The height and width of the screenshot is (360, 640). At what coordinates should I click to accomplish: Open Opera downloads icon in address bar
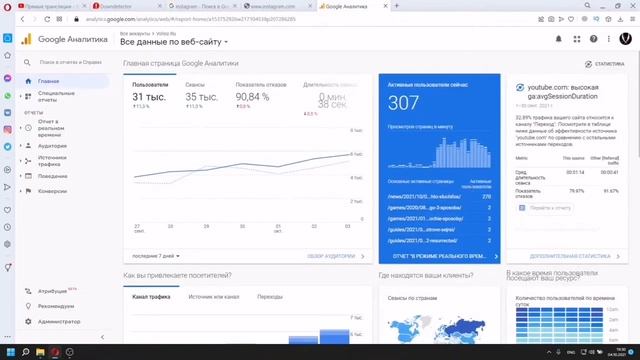pos(620,19)
